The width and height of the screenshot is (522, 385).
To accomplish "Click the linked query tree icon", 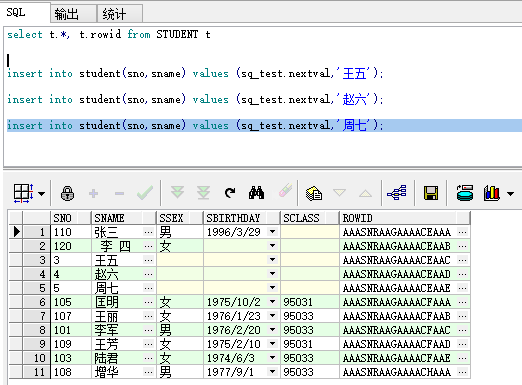I will (x=397, y=193).
